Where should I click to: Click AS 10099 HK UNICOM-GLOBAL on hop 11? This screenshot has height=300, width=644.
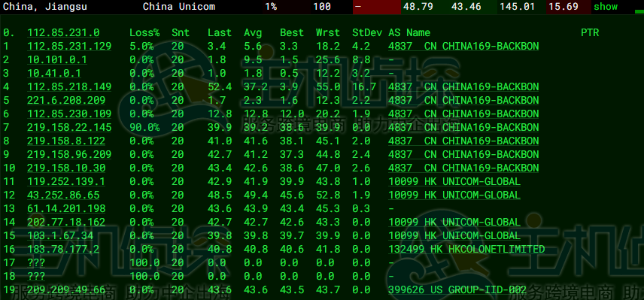click(454, 182)
